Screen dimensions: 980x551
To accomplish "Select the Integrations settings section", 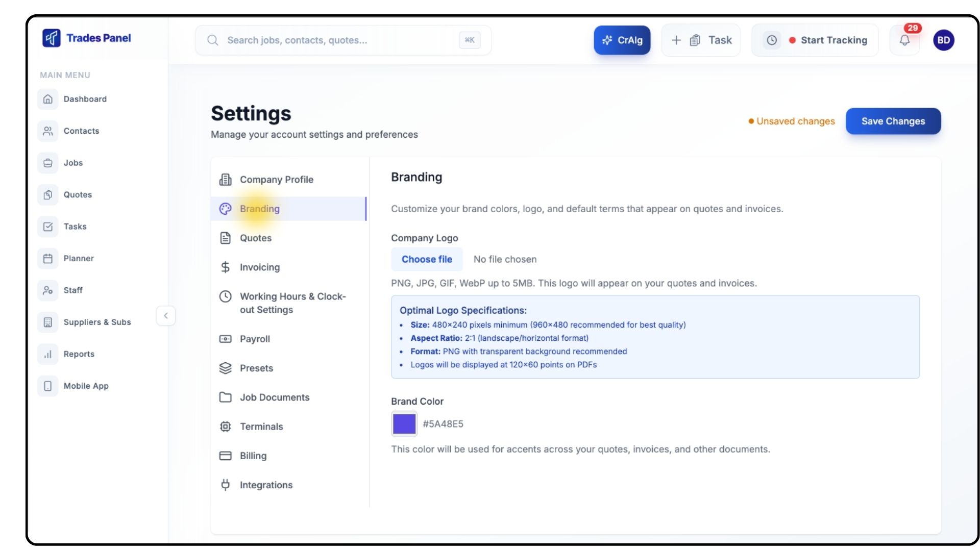I will (266, 485).
